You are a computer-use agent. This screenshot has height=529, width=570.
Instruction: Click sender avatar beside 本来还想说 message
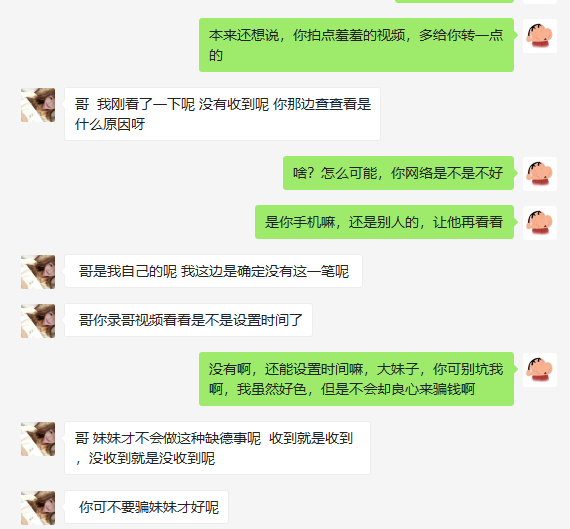pyautogui.click(x=540, y=36)
